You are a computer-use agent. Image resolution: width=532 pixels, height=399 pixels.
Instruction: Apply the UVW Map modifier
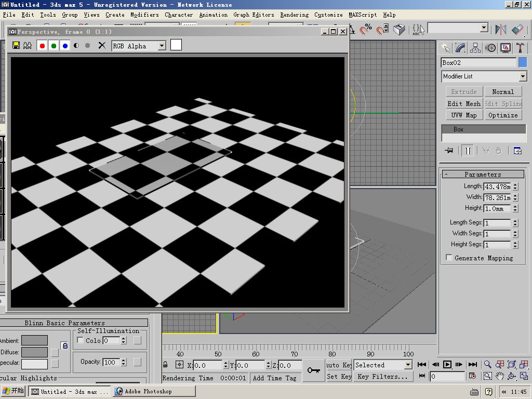tap(464, 115)
